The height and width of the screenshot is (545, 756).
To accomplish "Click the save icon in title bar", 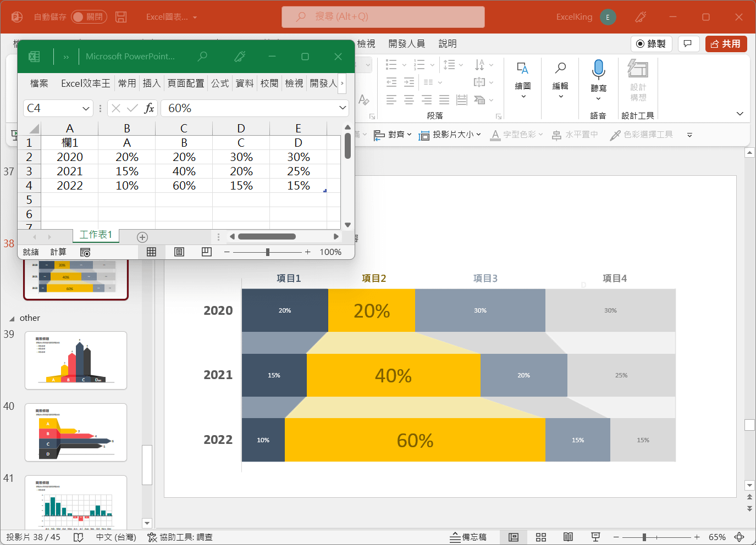I will coord(121,17).
